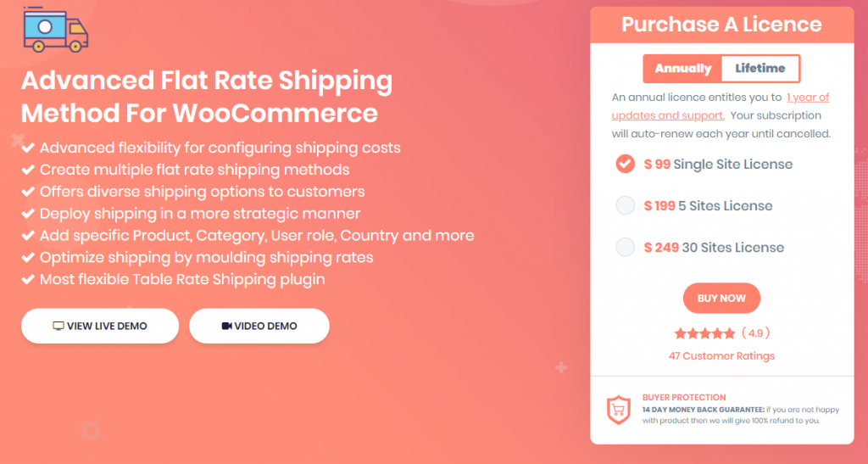868x464 pixels.
Task: Open the Video Demo button
Action: [259, 326]
